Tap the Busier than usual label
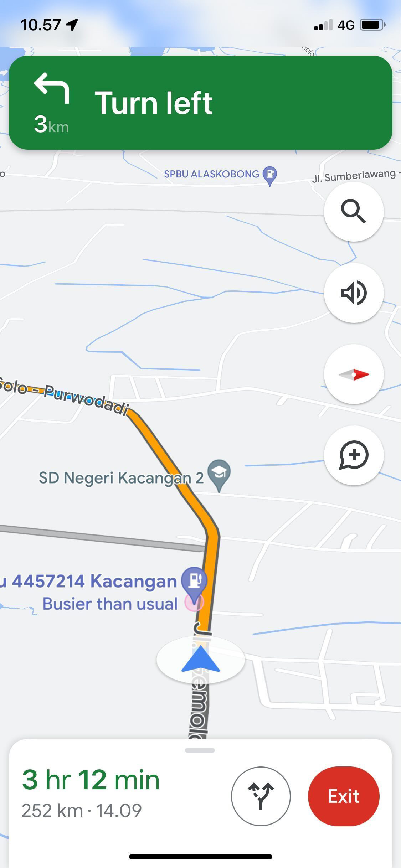The height and width of the screenshot is (868, 401). pyautogui.click(x=110, y=604)
